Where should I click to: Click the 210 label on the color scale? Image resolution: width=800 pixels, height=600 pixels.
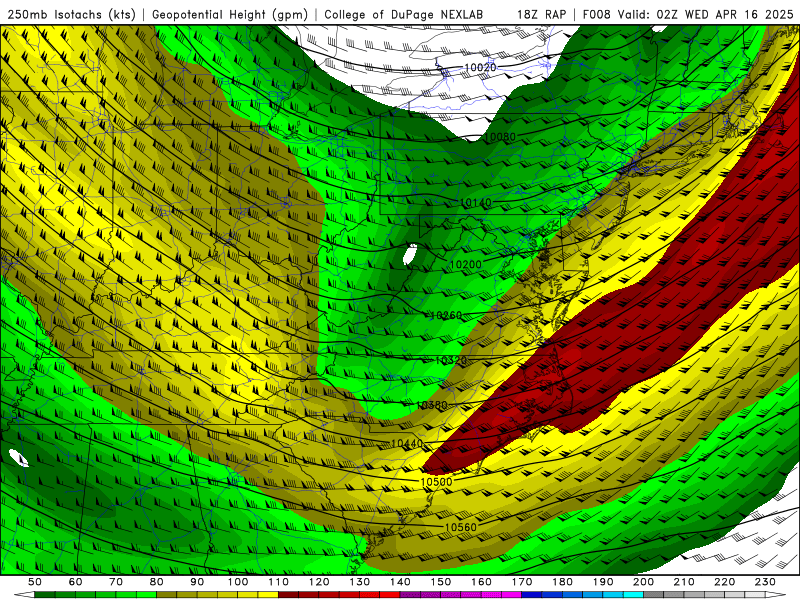[x=684, y=582]
